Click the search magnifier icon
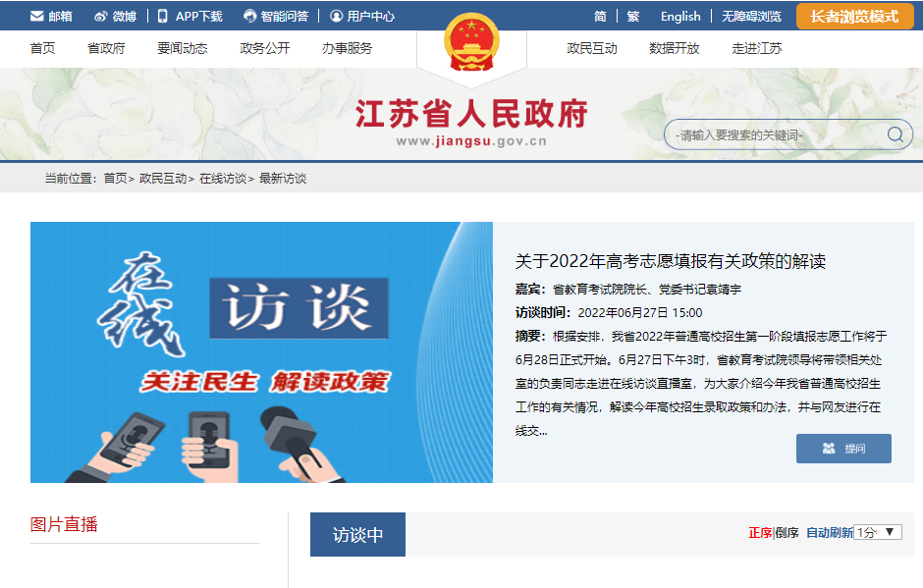Image resolution: width=923 pixels, height=588 pixels. pos(896,134)
